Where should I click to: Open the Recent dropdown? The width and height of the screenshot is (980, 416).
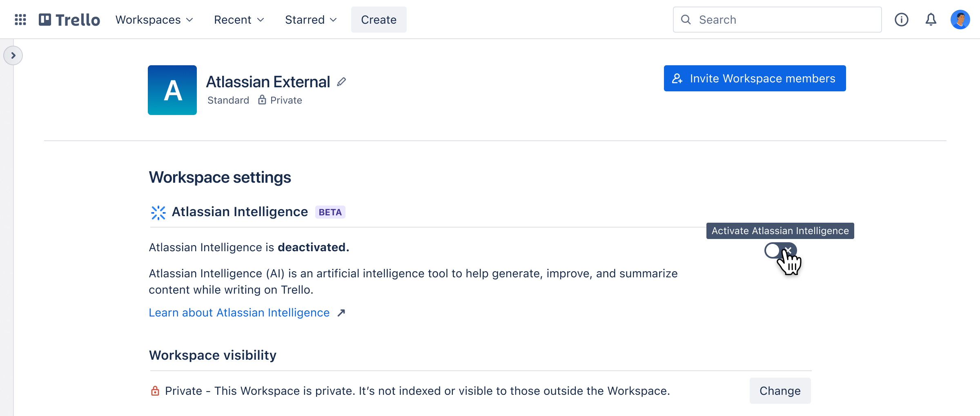[x=238, y=19]
